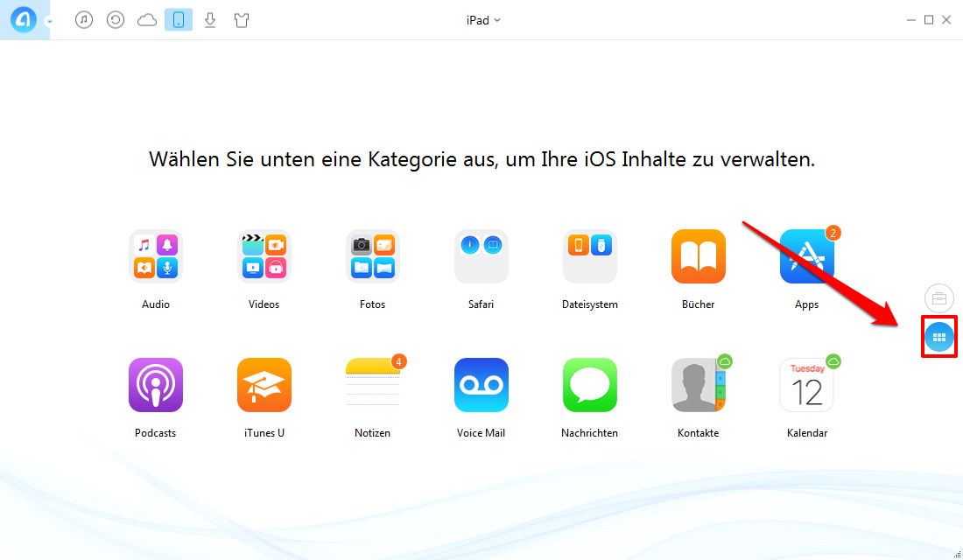Minimize the AnyTrans window
963x560 pixels.
click(x=910, y=20)
